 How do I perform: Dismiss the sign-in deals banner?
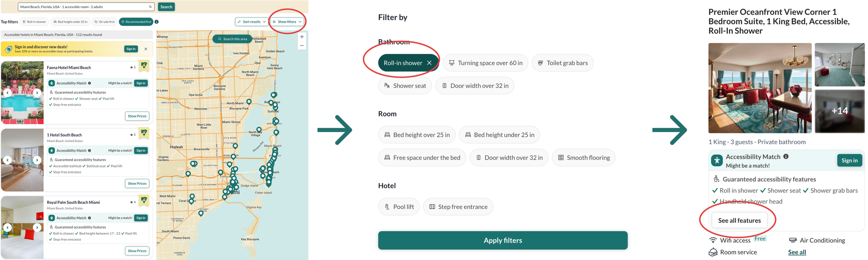click(x=146, y=49)
